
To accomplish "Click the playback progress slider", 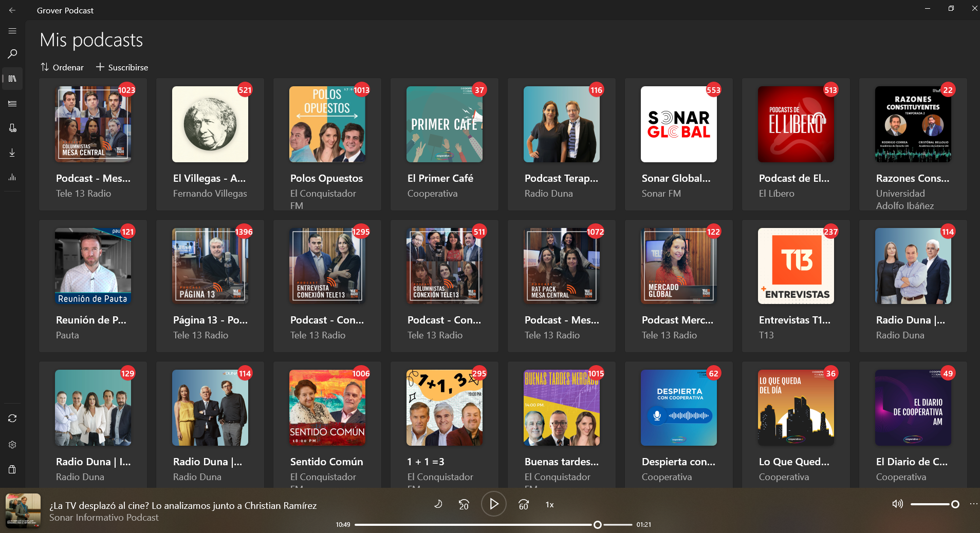I will tap(493, 525).
